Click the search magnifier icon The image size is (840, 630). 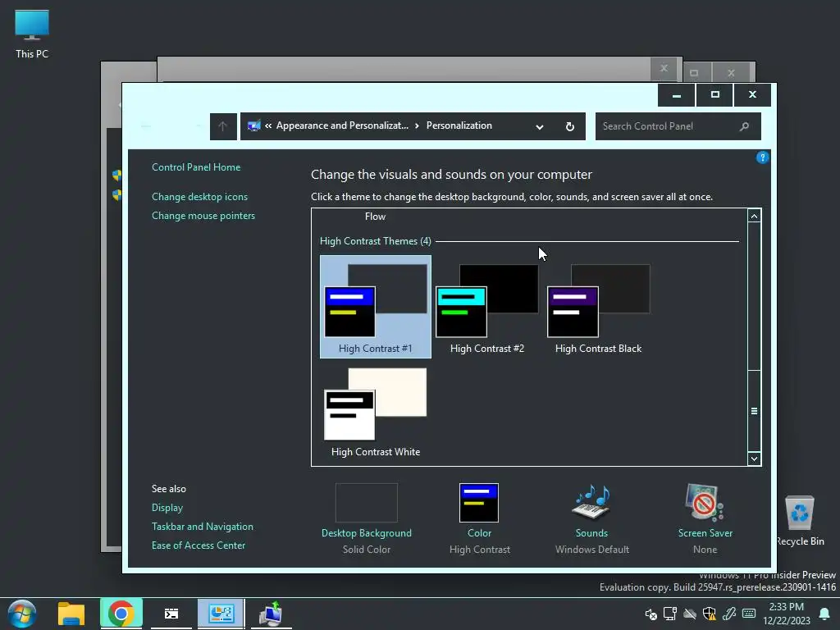744,126
